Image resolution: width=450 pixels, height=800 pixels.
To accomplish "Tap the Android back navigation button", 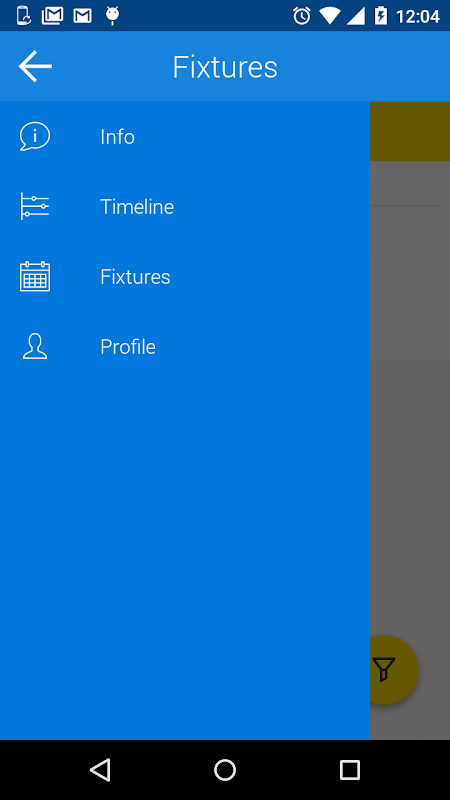I will point(100,769).
